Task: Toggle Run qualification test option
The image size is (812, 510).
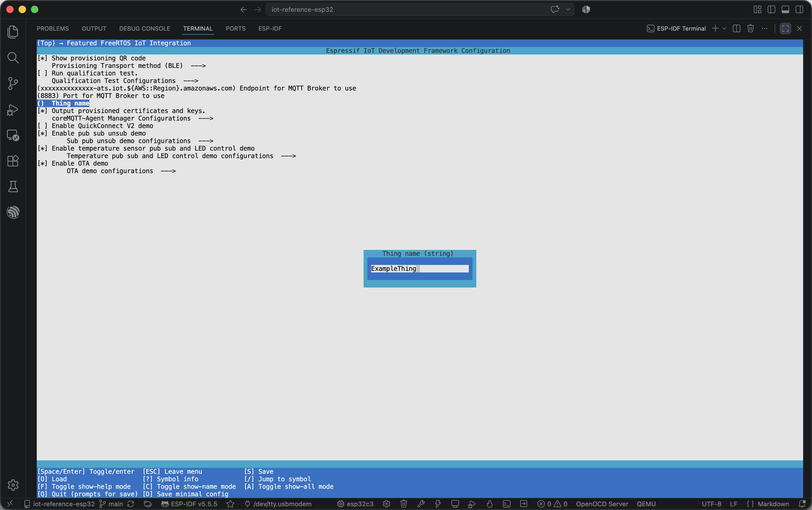Action: 87,73
